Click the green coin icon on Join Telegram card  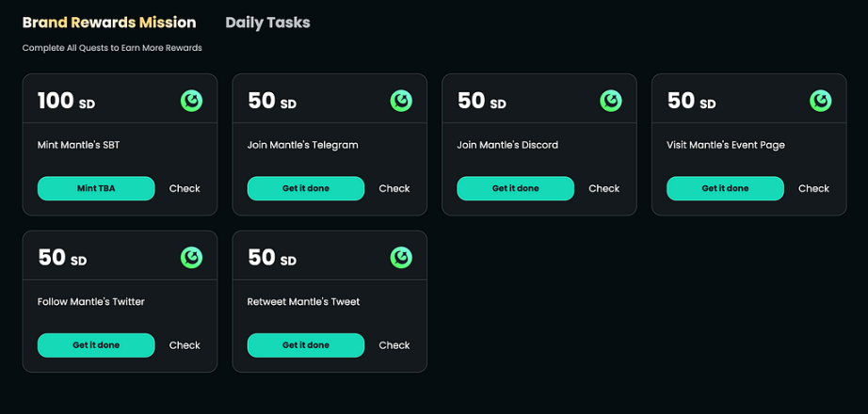click(401, 100)
